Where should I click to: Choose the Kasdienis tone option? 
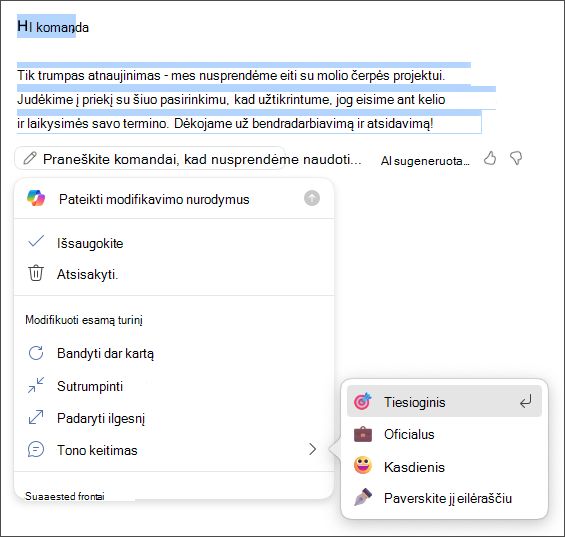[x=444, y=466]
